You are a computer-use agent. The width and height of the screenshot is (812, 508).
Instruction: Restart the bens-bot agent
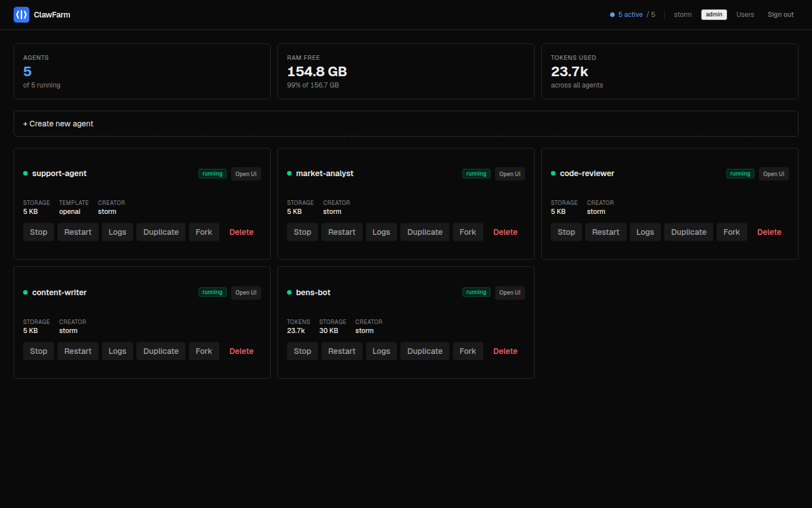point(342,351)
